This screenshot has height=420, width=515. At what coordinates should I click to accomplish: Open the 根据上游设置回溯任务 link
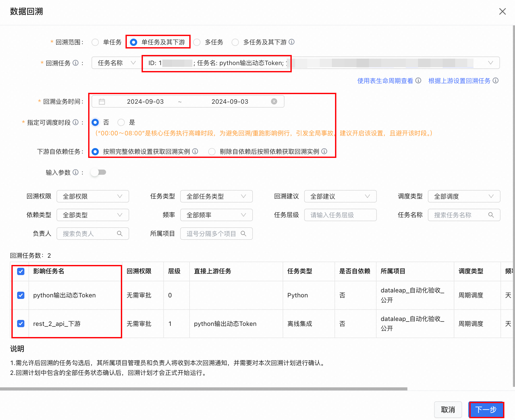tap(459, 81)
